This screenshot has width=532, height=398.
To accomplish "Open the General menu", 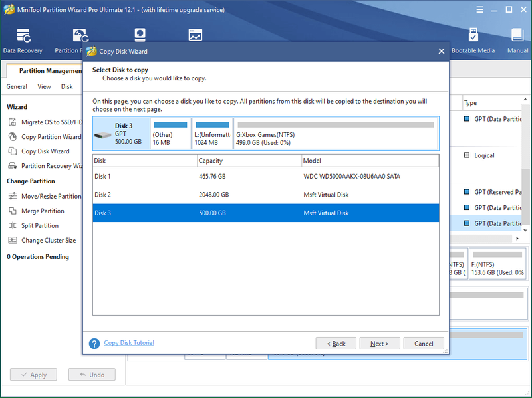I will coord(17,86).
